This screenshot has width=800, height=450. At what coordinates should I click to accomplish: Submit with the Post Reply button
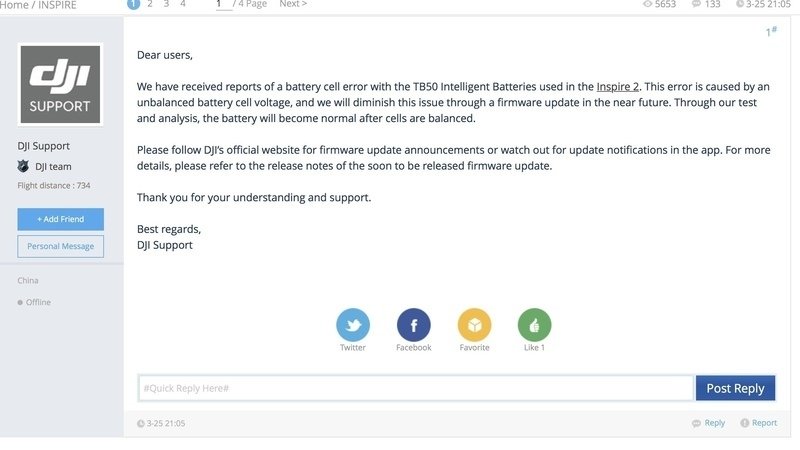point(735,388)
